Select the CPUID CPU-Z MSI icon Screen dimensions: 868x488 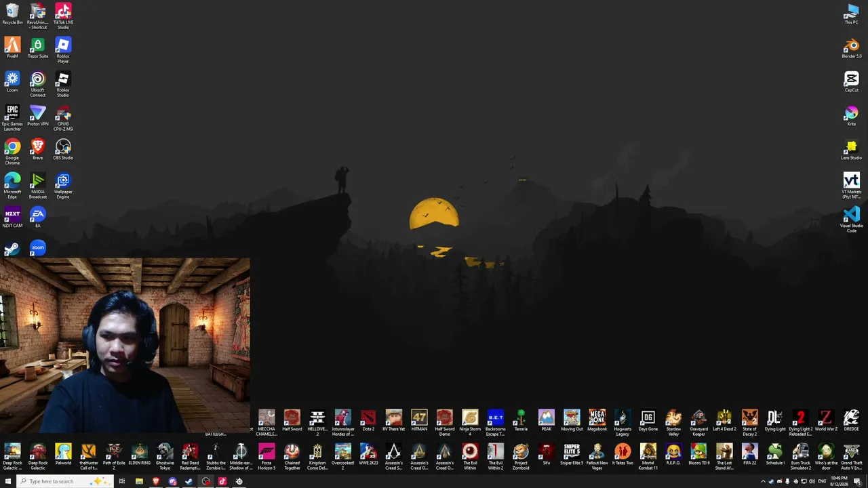pos(63,118)
